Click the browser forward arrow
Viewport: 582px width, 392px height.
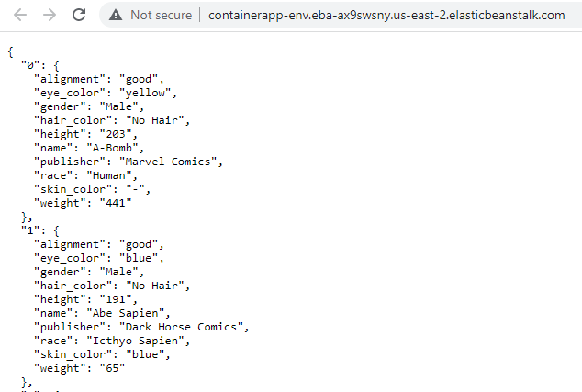coord(50,15)
